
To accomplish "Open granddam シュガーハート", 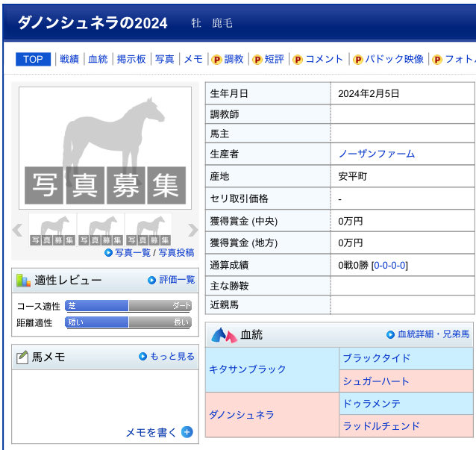I will coord(376,381).
